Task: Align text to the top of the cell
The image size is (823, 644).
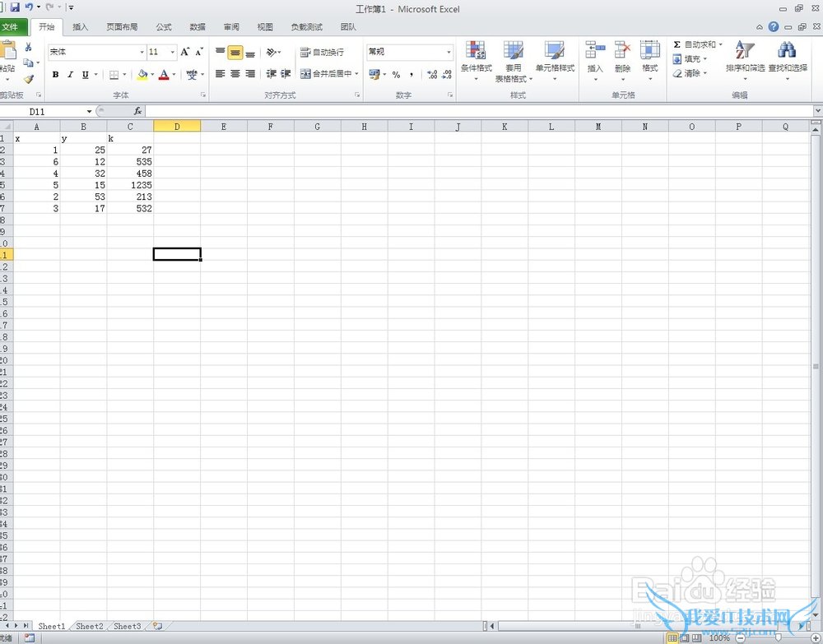Action: (221, 52)
